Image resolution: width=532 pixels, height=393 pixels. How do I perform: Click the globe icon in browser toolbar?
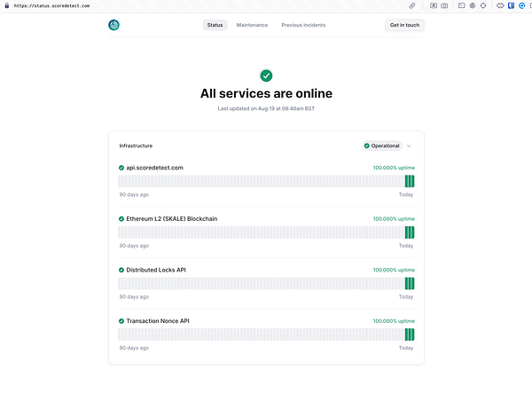pyautogui.click(x=473, y=5)
